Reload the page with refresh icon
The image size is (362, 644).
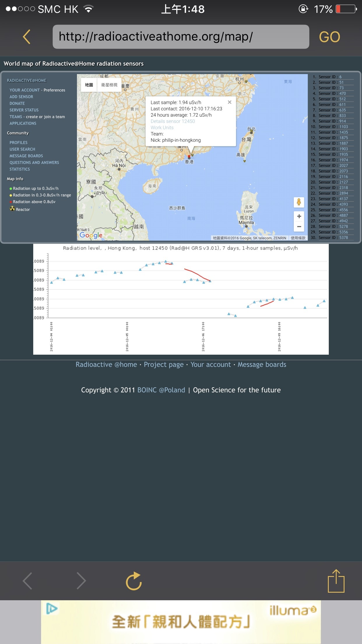coord(134,581)
